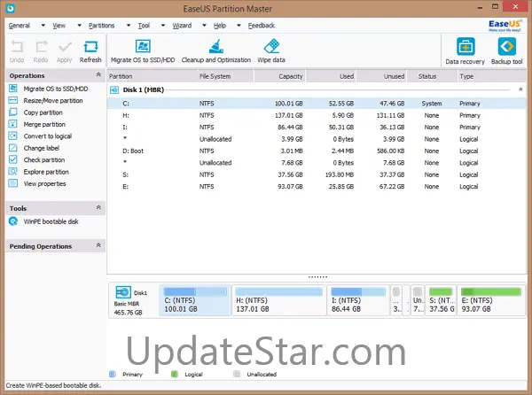This screenshot has height=395, width=532.
Task: Select the I: partition row
Action: [317, 128]
